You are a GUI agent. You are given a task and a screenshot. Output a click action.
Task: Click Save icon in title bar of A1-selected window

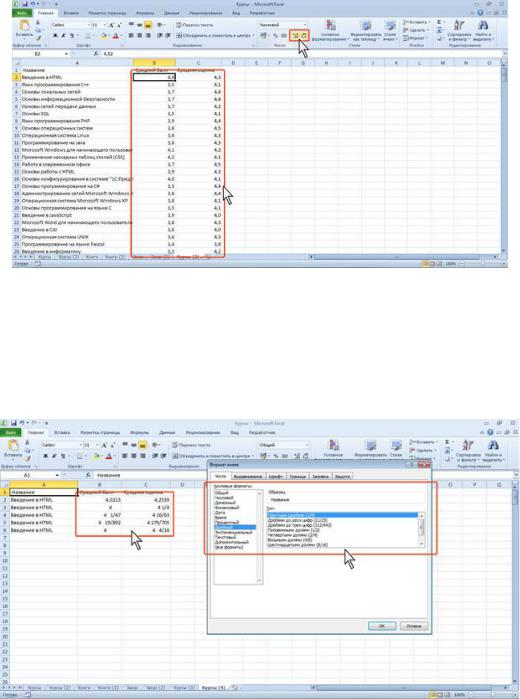pyautogui.click(x=15, y=423)
